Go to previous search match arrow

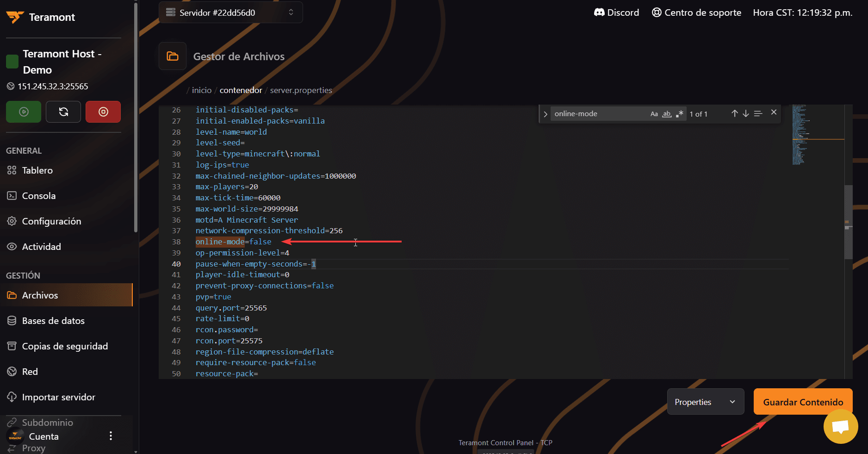point(734,113)
